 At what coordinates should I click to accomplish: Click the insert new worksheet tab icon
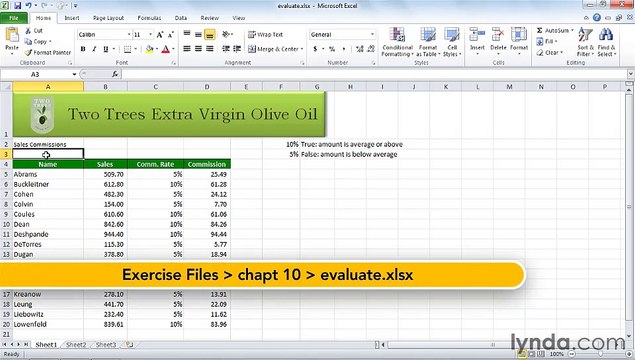pyautogui.click(x=129, y=345)
